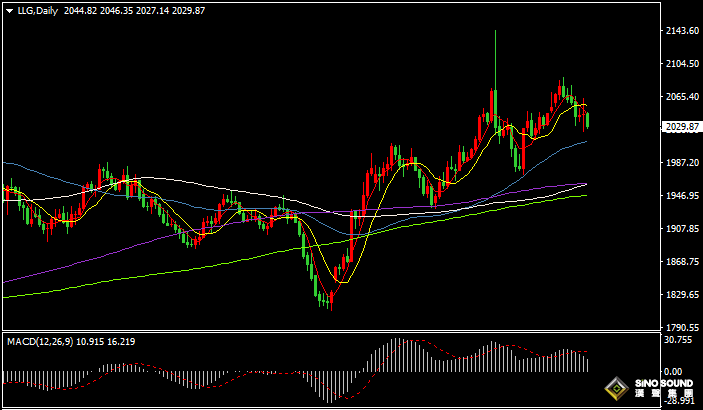Screen dimensions: 703x410
Task: Click the 1946.95 price axis label
Action: click(x=681, y=196)
